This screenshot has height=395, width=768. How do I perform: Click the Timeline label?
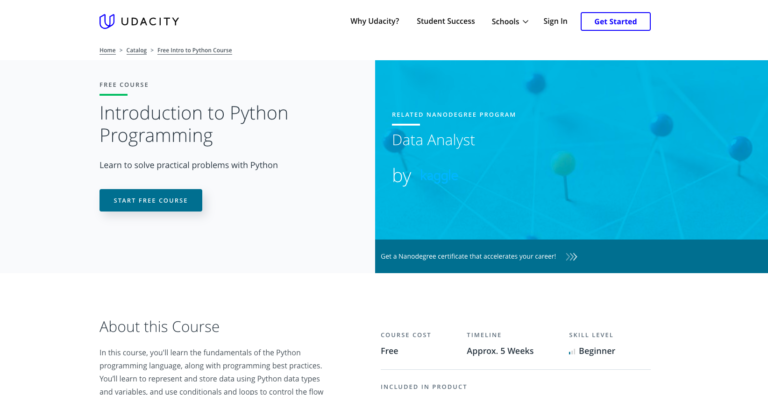tap(484, 335)
